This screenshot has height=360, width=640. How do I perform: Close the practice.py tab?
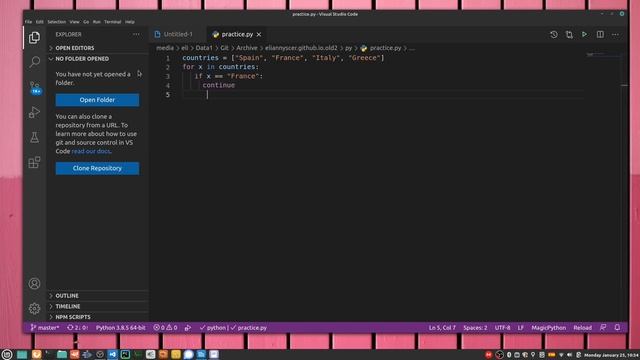(x=259, y=35)
